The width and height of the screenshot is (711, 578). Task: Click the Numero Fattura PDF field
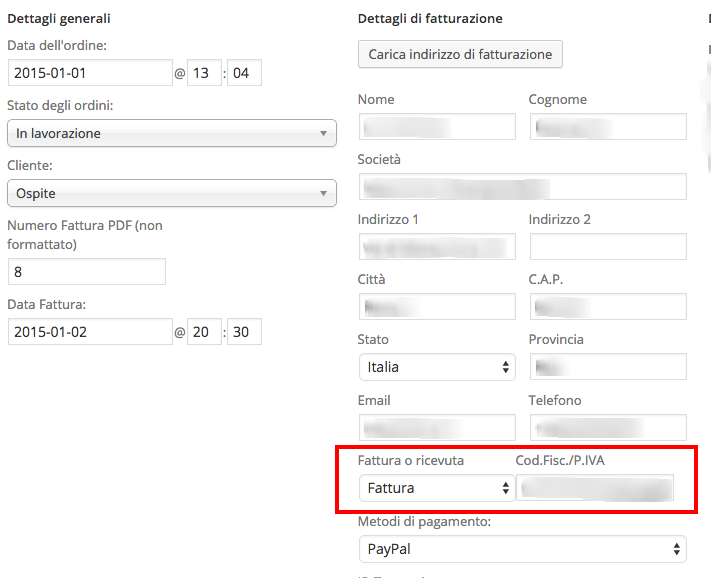[87, 272]
